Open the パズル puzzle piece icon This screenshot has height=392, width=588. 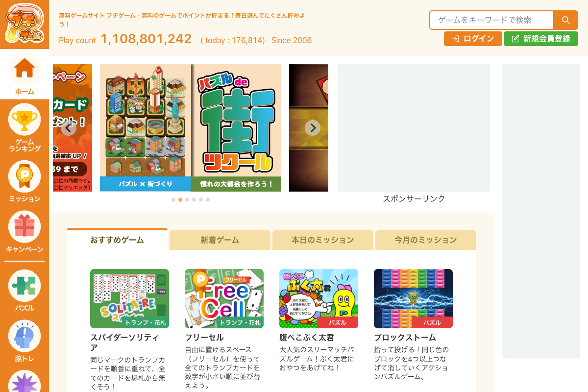coord(24,286)
